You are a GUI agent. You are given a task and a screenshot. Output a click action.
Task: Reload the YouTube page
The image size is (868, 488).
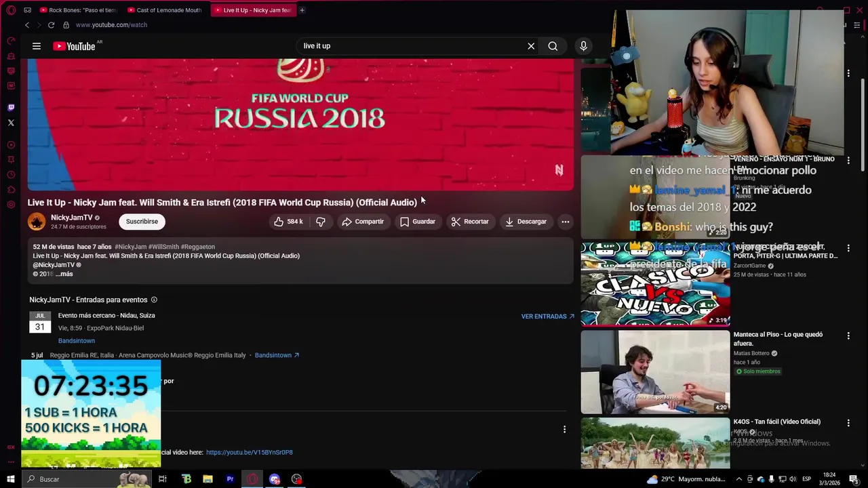point(51,25)
